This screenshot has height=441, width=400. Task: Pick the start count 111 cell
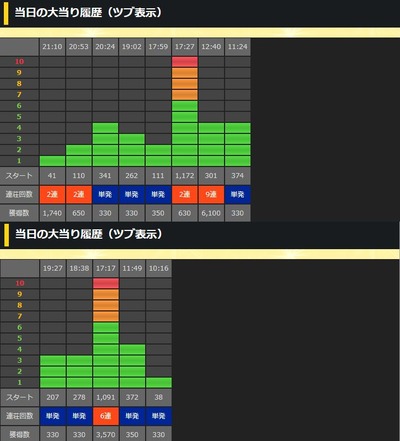click(x=158, y=176)
